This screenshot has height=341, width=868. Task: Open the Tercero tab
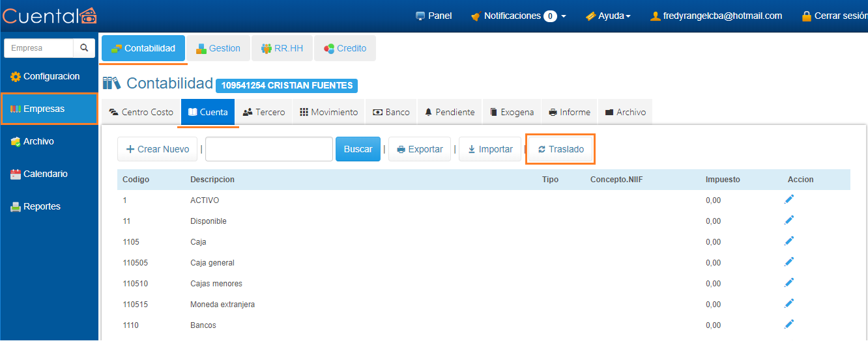(x=264, y=112)
